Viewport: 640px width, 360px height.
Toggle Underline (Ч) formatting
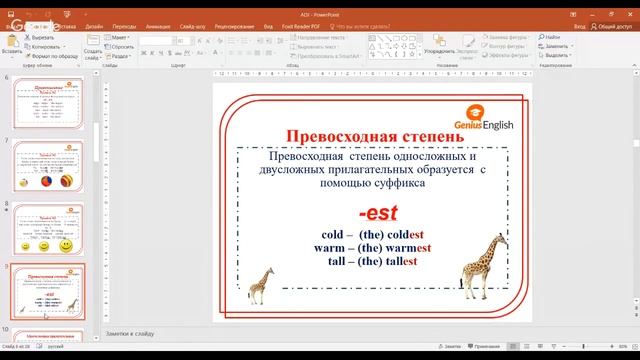click(161, 53)
